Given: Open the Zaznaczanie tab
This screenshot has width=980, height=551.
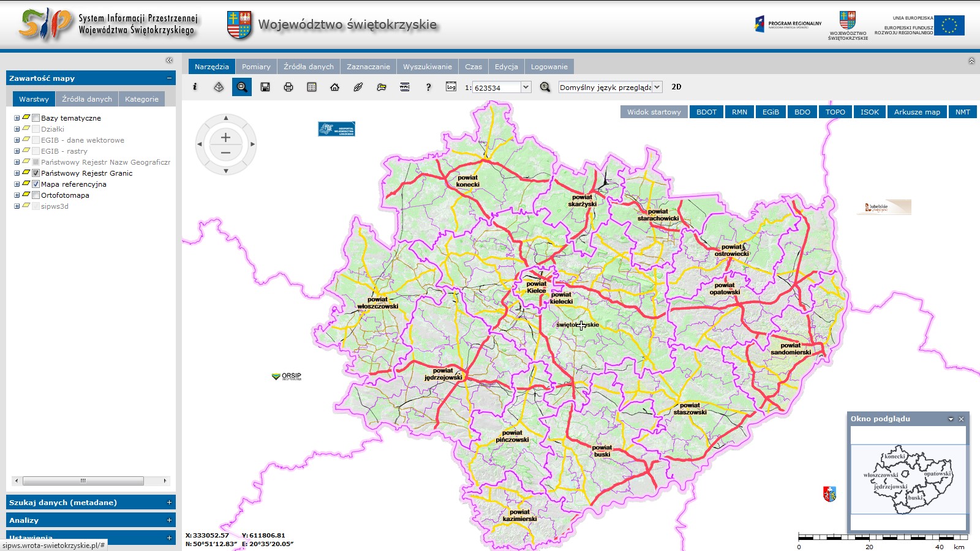Looking at the screenshot, I should coord(368,67).
